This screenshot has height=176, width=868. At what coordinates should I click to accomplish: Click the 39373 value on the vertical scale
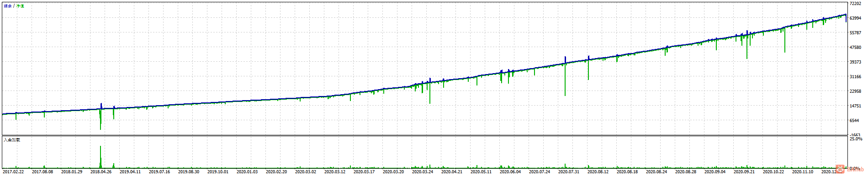(x=855, y=62)
